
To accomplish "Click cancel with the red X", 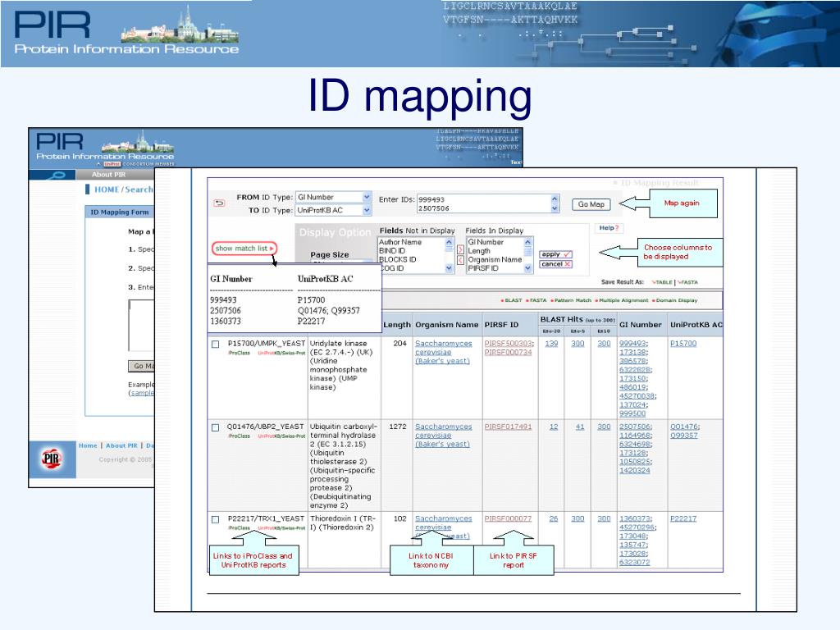I will [555, 264].
